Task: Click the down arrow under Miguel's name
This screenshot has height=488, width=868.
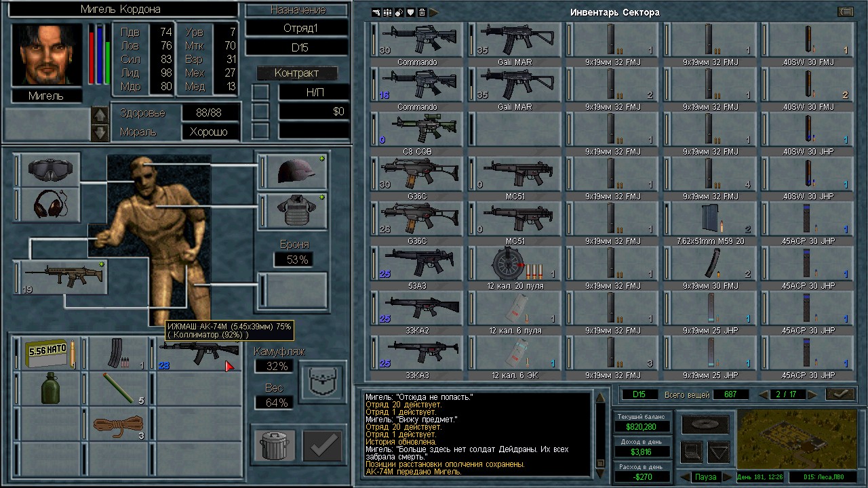Action: (100, 133)
